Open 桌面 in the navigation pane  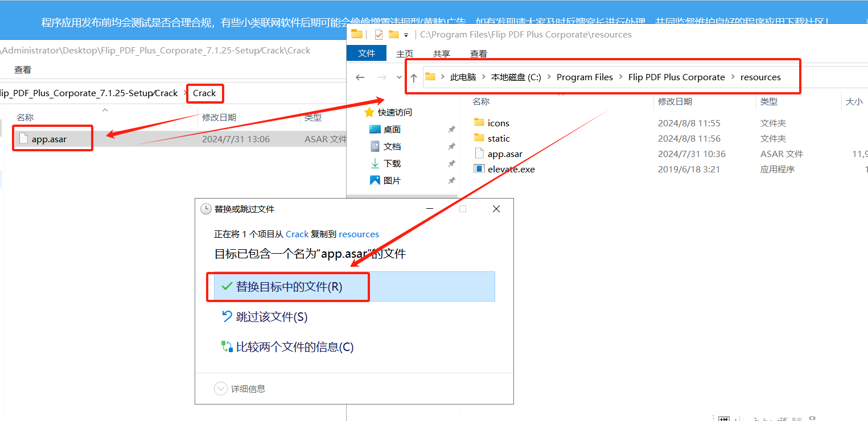coord(392,129)
